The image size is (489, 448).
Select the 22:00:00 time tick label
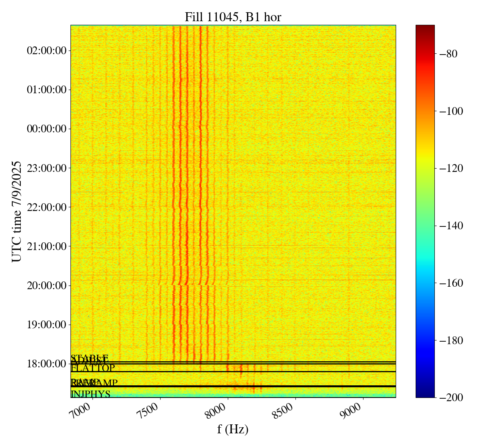pyautogui.click(x=46, y=207)
